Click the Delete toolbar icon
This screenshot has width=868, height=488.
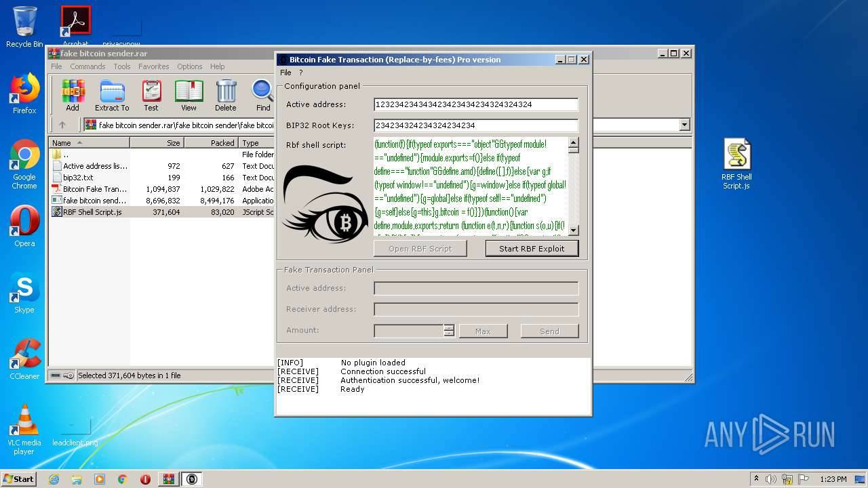point(226,95)
